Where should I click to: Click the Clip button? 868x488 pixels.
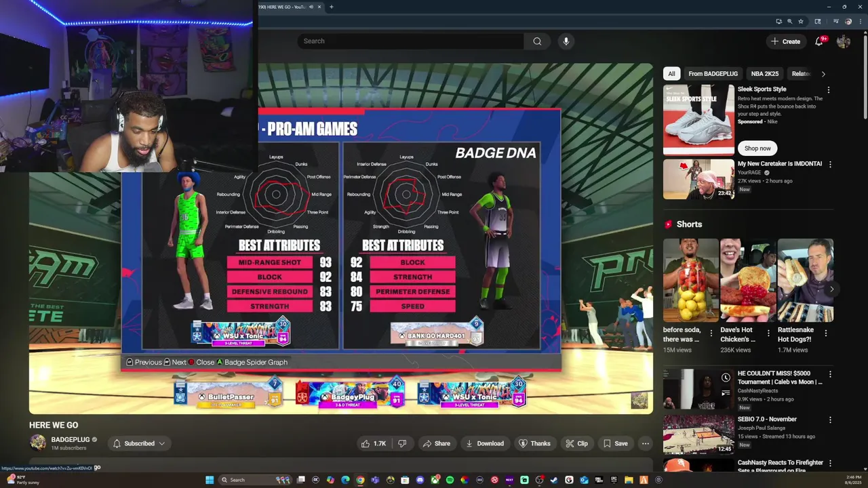pos(576,443)
